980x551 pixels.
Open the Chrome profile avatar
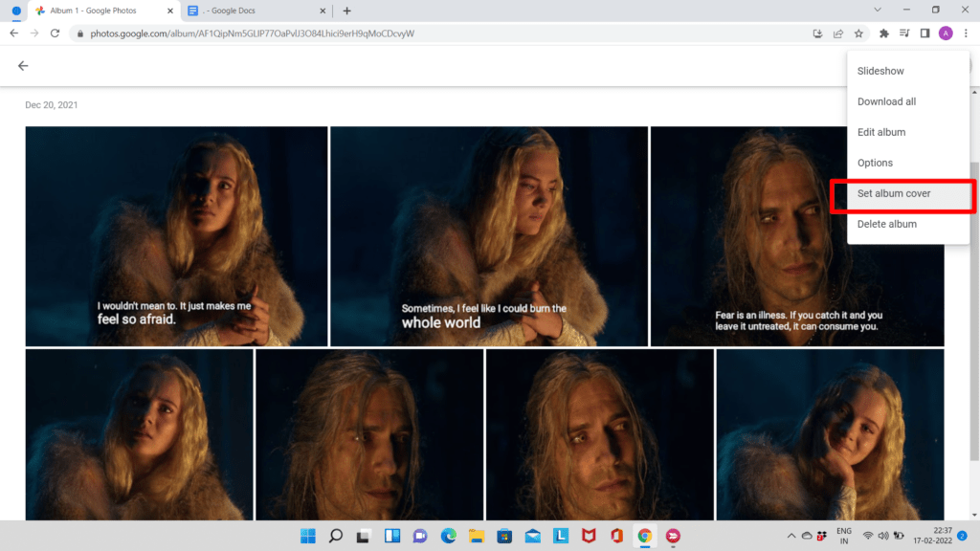point(946,32)
